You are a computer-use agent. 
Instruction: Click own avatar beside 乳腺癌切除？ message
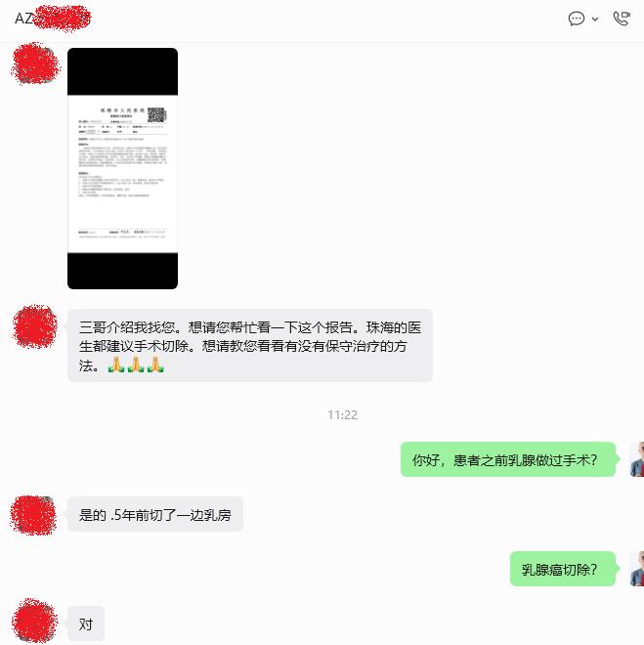pyautogui.click(x=637, y=569)
